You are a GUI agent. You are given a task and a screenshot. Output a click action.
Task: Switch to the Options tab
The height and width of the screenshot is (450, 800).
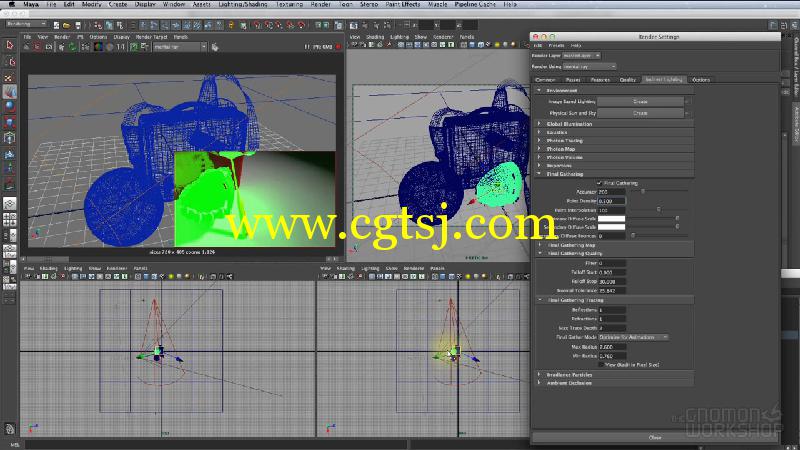[701, 80]
